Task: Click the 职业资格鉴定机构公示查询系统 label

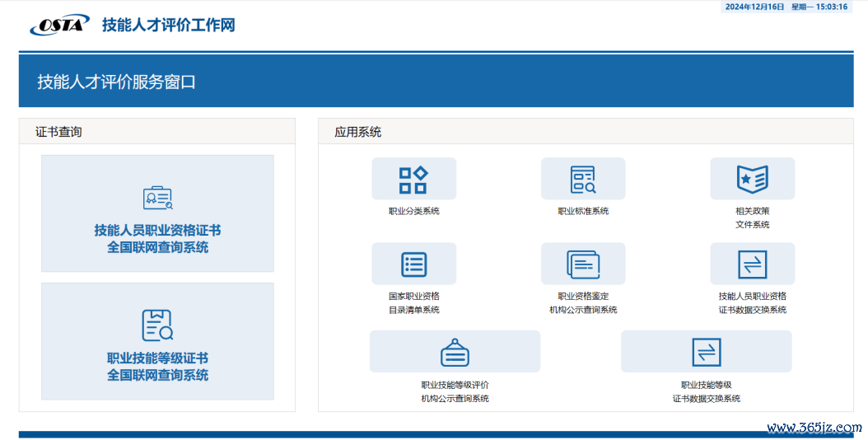Action: 583,303
